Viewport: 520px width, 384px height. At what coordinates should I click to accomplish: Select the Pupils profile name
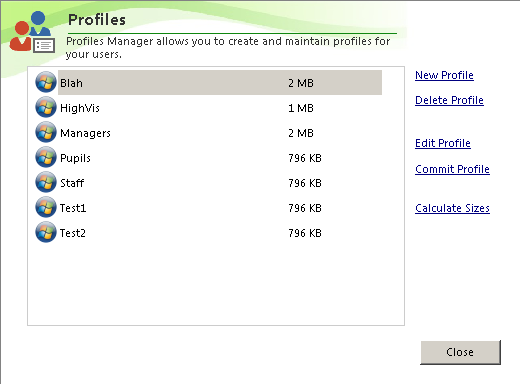click(x=75, y=158)
